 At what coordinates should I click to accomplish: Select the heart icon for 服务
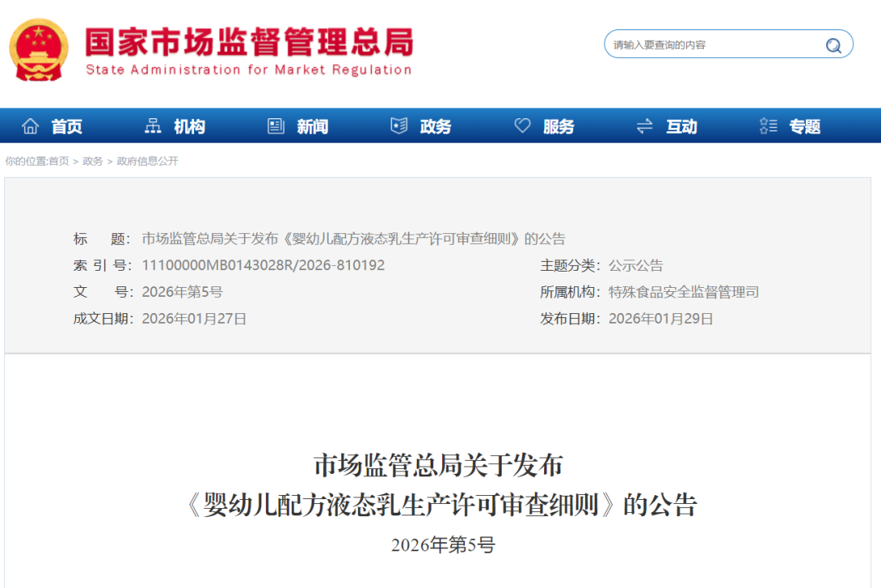tap(522, 126)
